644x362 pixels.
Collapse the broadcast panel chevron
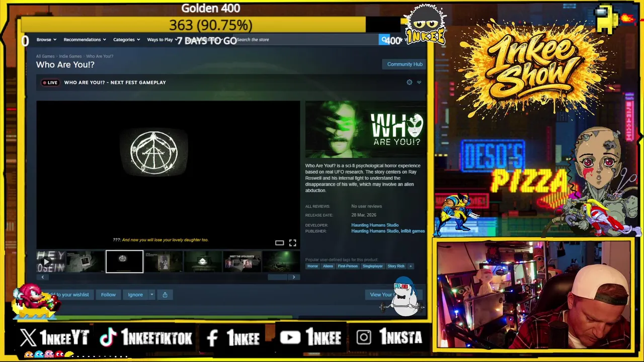tap(419, 82)
